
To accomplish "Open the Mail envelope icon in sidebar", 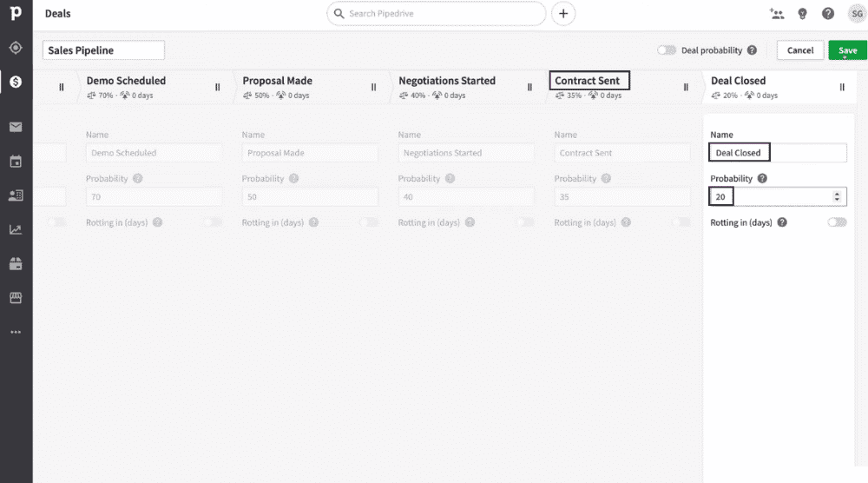I will pyautogui.click(x=16, y=127).
